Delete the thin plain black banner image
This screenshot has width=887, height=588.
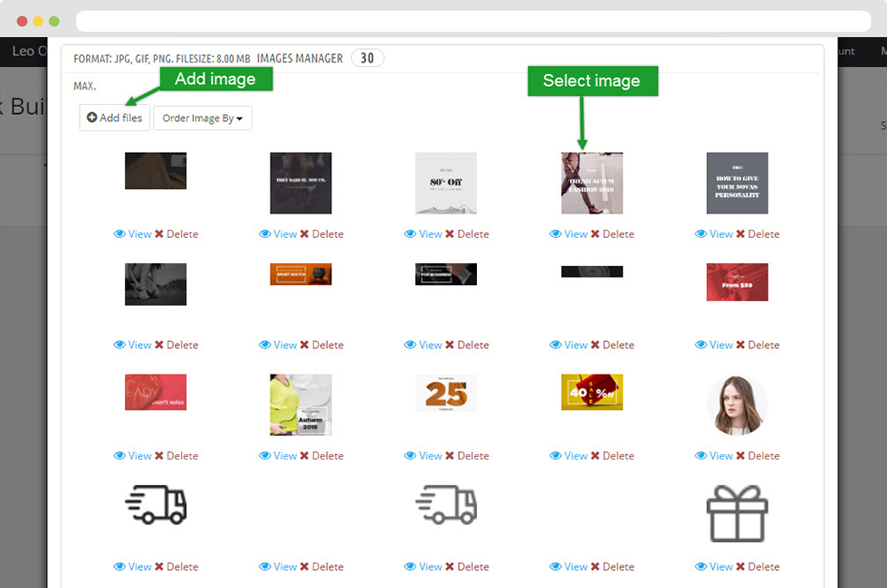click(613, 345)
